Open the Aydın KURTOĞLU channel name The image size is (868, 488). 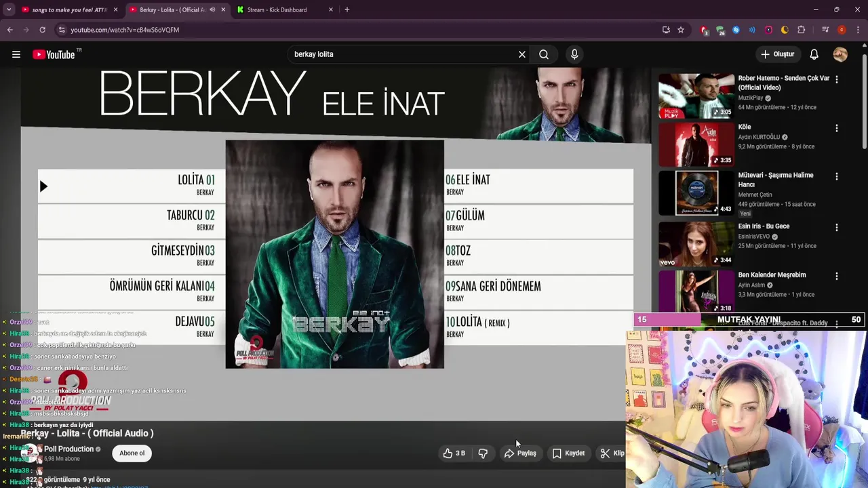(759, 137)
